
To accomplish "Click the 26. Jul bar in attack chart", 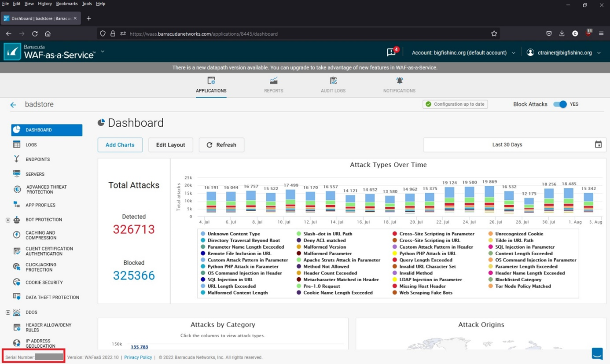I will tap(489, 199).
